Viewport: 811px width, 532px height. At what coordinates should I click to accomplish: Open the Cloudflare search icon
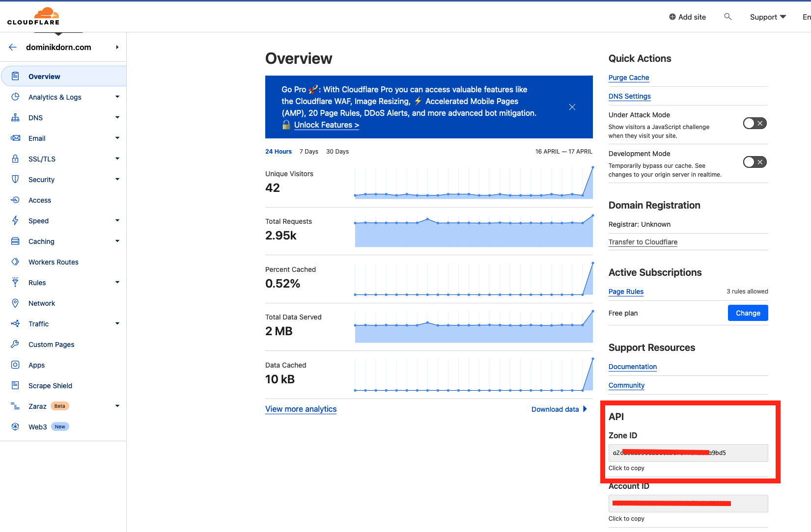click(x=727, y=16)
